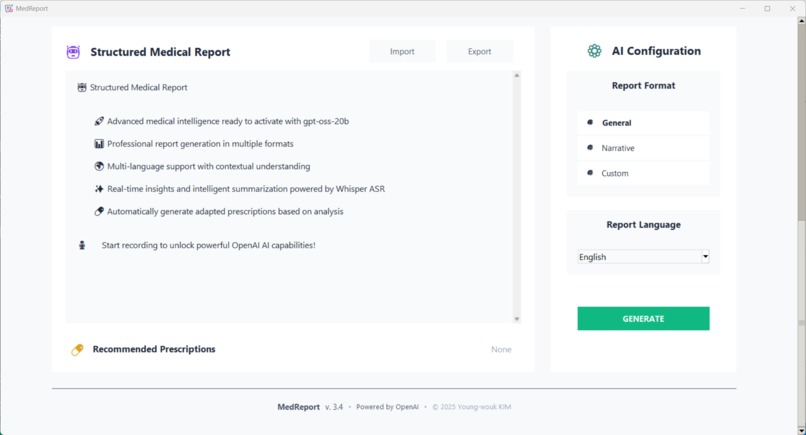The image size is (806, 435).
Task: Close the MedReport window
Action: [x=793, y=8]
